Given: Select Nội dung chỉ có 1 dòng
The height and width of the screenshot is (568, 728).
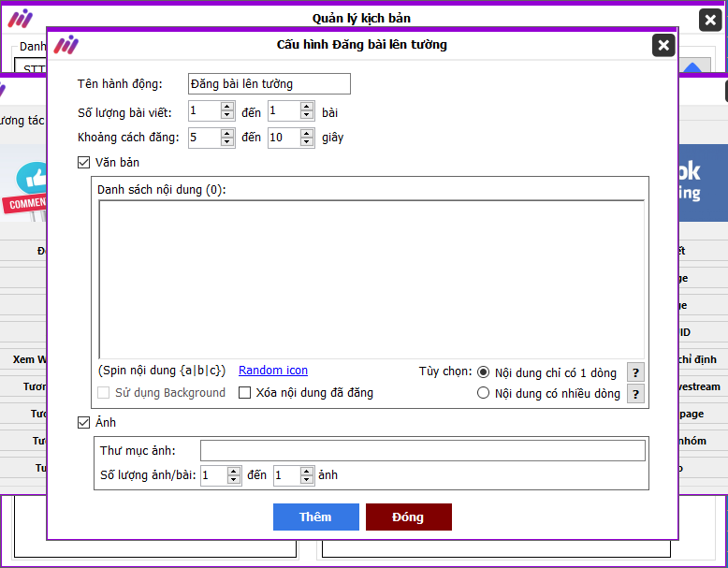Looking at the screenshot, I should click(x=484, y=372).
